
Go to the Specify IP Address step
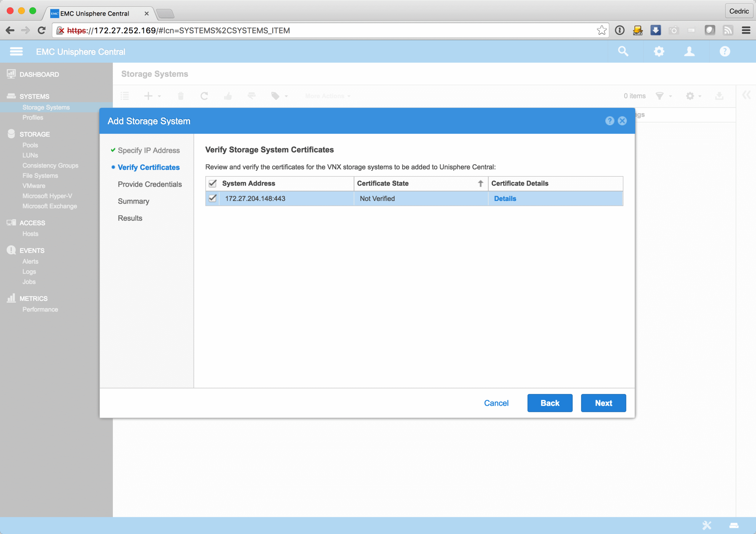pos(149,150)
